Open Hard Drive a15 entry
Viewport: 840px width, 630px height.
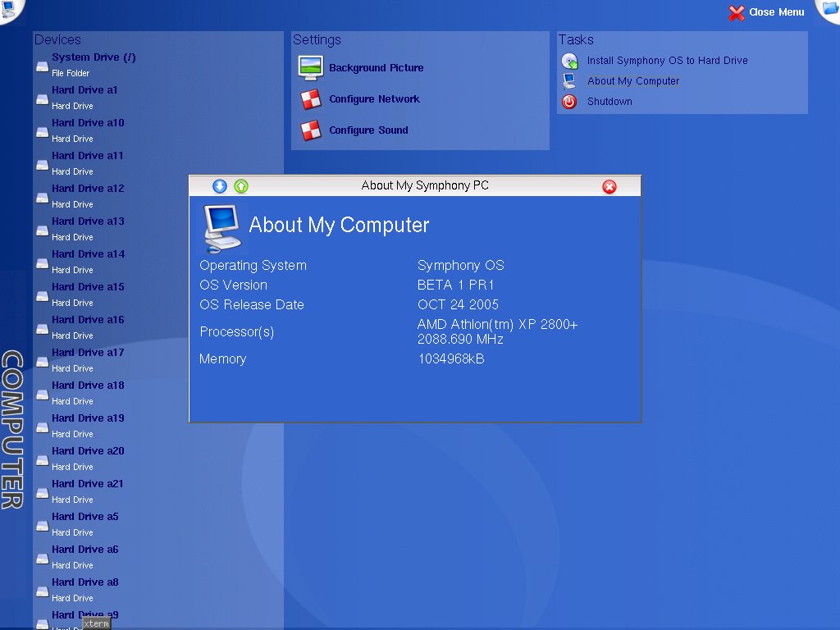[x=88, y=286]
